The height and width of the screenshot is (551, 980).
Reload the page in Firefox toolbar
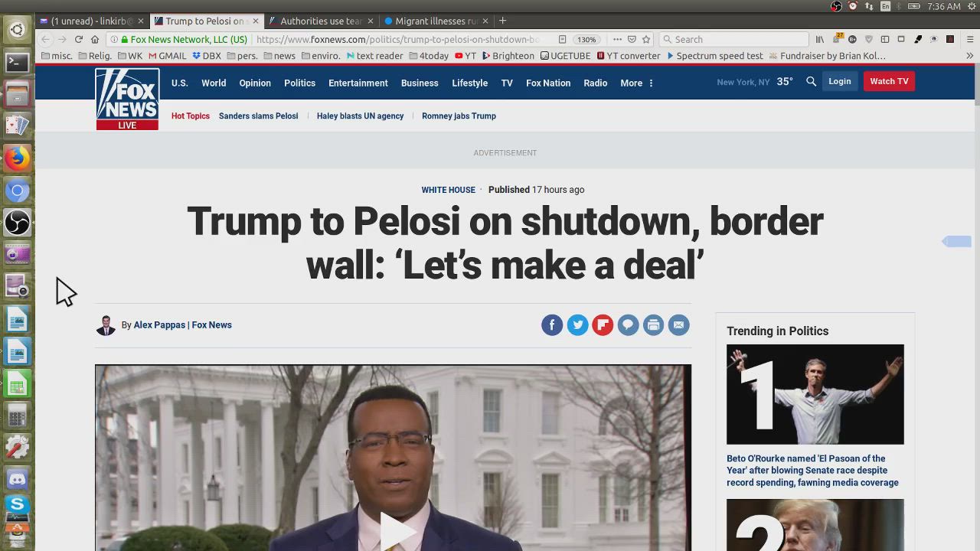(78, 39)
